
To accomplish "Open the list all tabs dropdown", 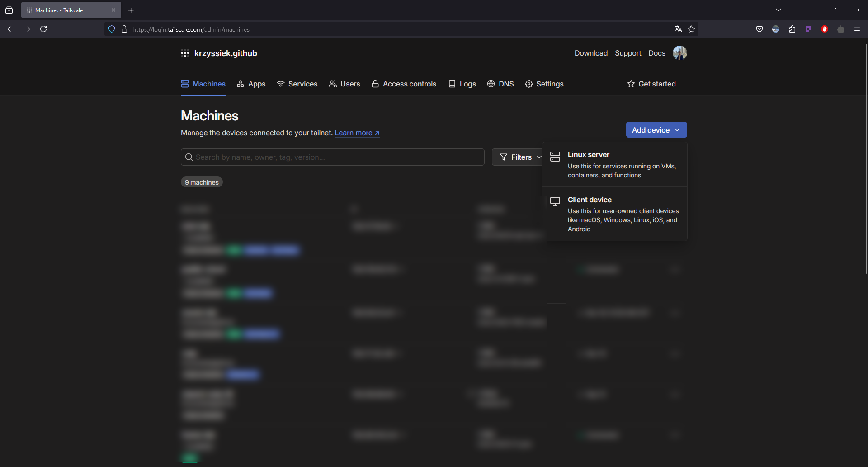I will (x=778, y=10).
